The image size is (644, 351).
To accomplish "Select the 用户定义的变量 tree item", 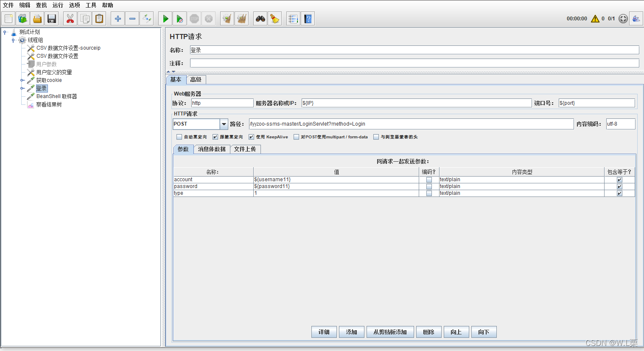I will [x=54, y=72].
